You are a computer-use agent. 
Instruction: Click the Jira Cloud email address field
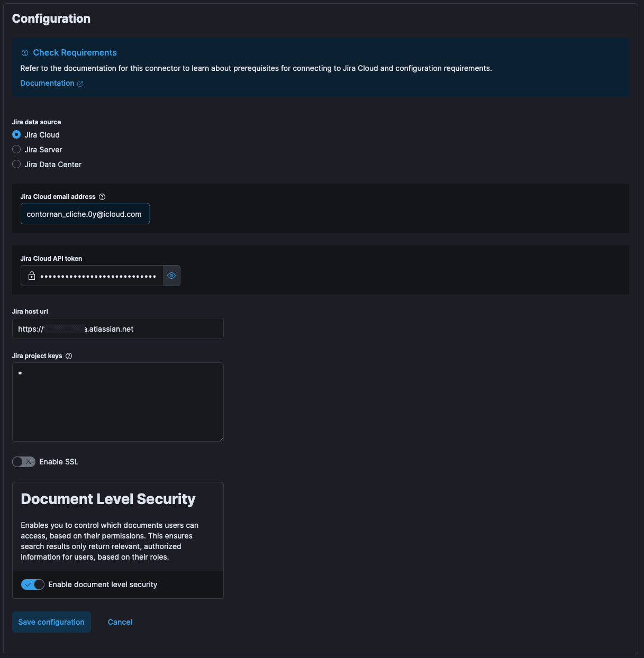[x=85, y=214]
